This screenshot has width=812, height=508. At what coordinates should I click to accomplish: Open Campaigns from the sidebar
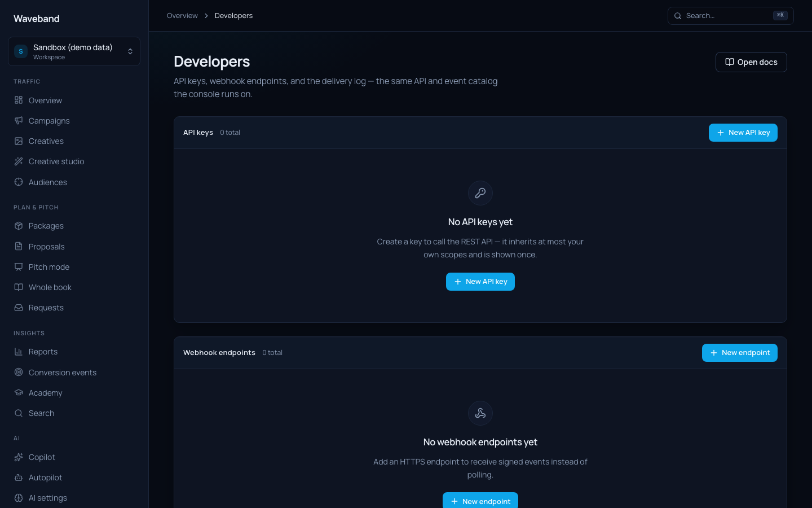click(74, 121)
